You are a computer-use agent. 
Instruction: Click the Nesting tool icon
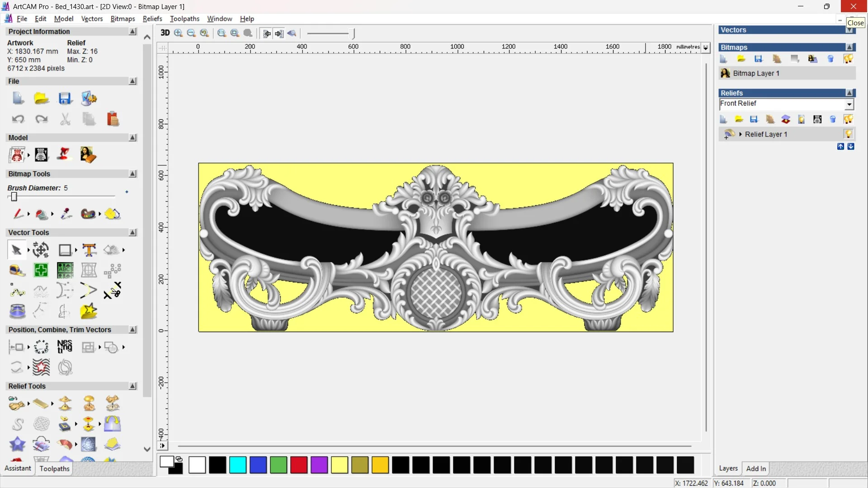click(65, 347)
